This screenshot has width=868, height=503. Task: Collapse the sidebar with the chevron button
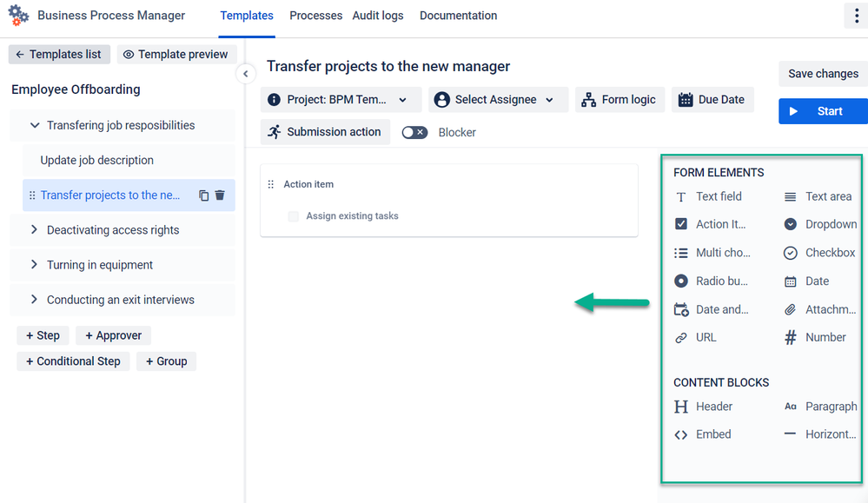pyautogui.click(x=246, y=74)
